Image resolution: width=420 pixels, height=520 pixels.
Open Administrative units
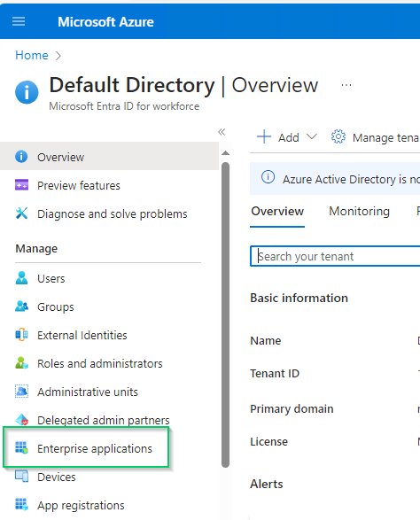pyautogui.click(x=88, y=392)
